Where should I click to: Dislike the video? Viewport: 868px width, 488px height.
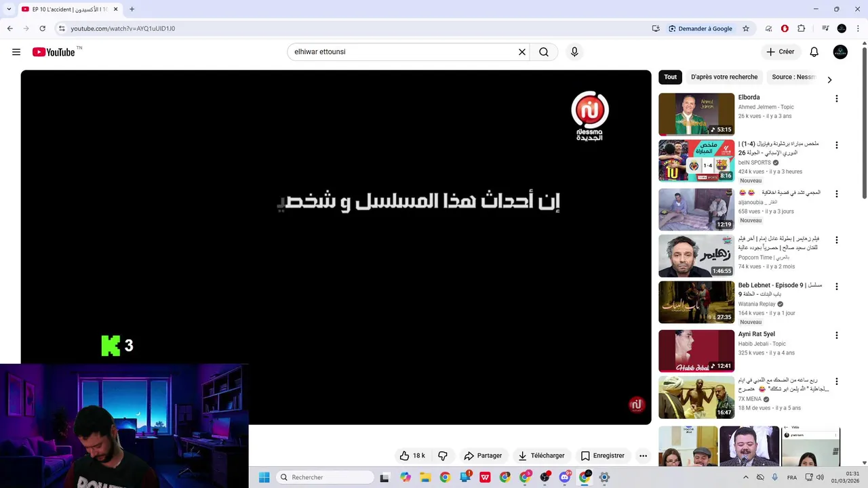[443, 455]
